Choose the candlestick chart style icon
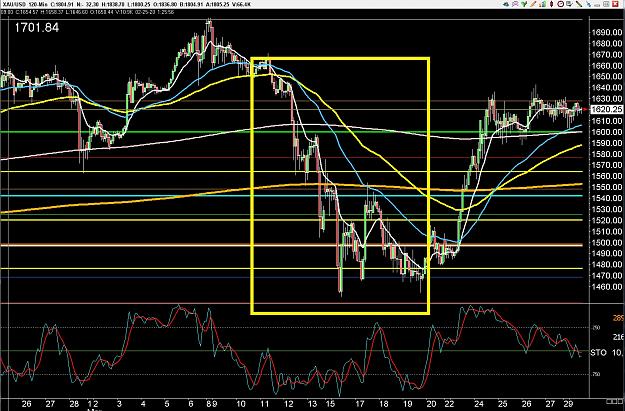The height and width of the screenshot is (411, 625). click(x=551, y=4)
